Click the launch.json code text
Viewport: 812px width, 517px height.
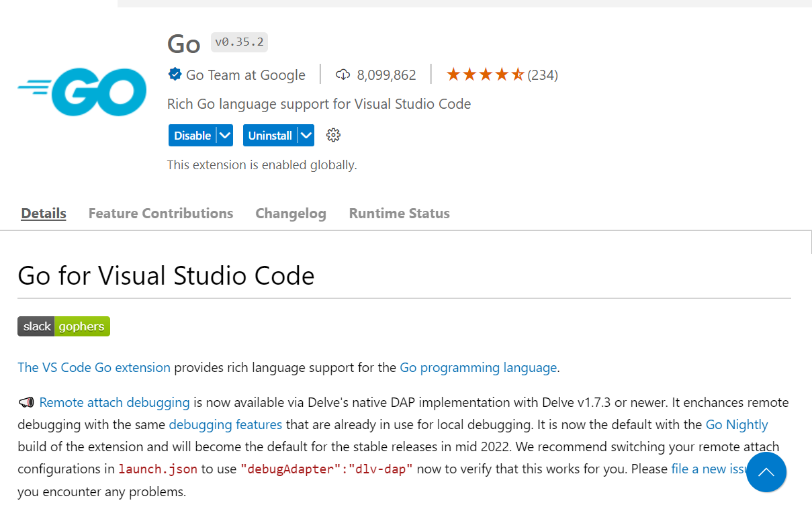click(158, 469)
